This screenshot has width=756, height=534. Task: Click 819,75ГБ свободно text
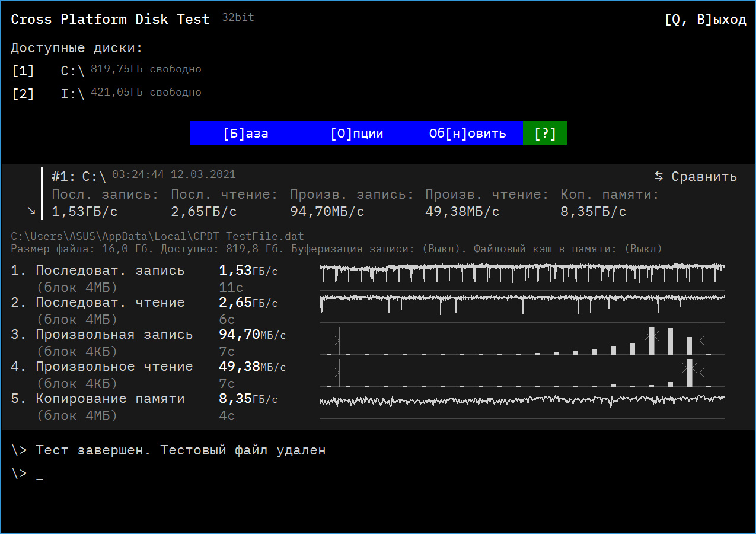tap(146, 69)
